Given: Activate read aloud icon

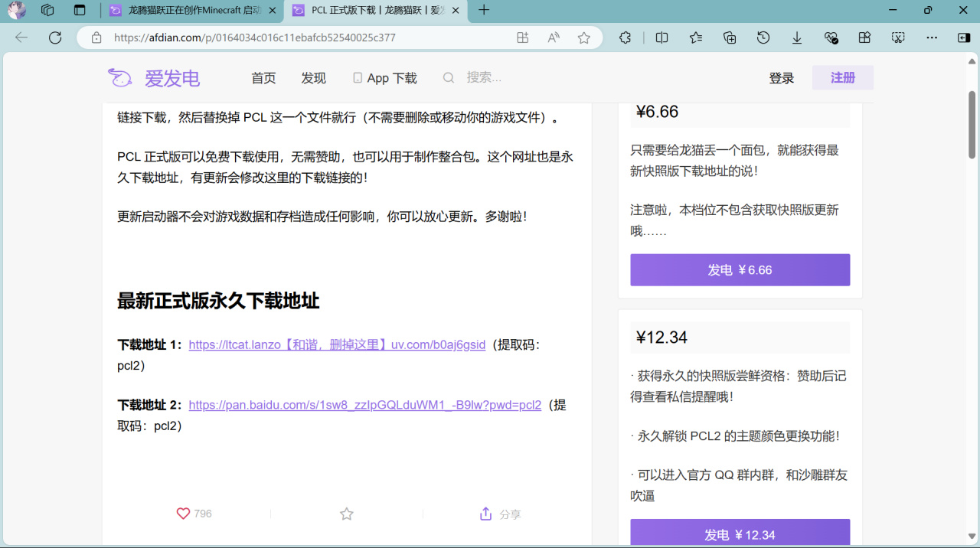Looking at the screenshot, I should click(x=554, y=38).
